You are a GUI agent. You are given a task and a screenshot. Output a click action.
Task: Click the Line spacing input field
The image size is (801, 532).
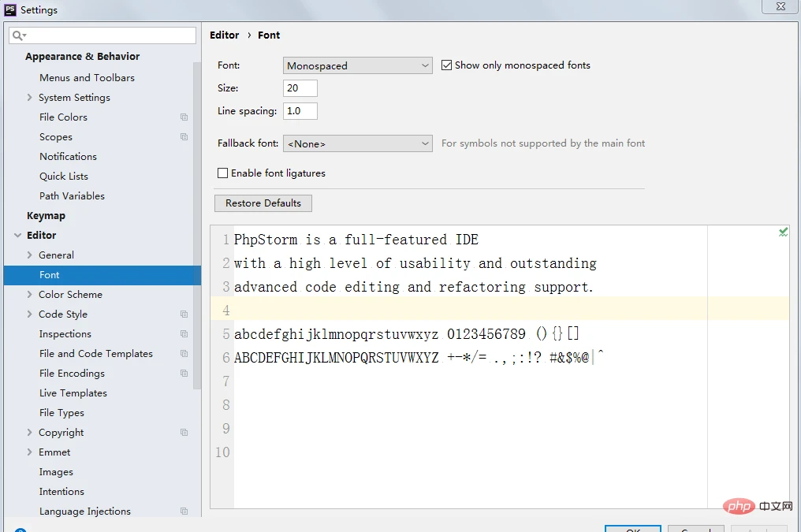[300, 111]
